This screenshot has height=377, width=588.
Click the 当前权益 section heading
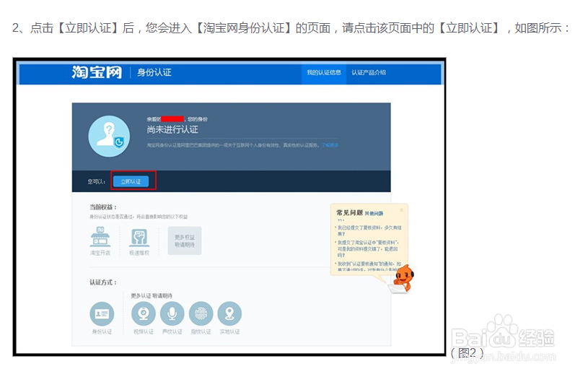[x=103, y=207]
